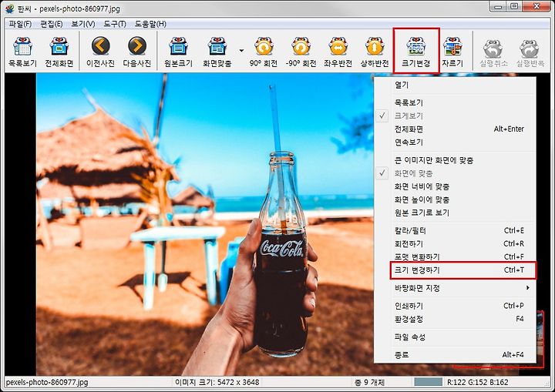Image resolution: width=555 pixels, height=392 pixels.
Task: Go to previous photo with 이전사진
Action: [x=100, y=52]
